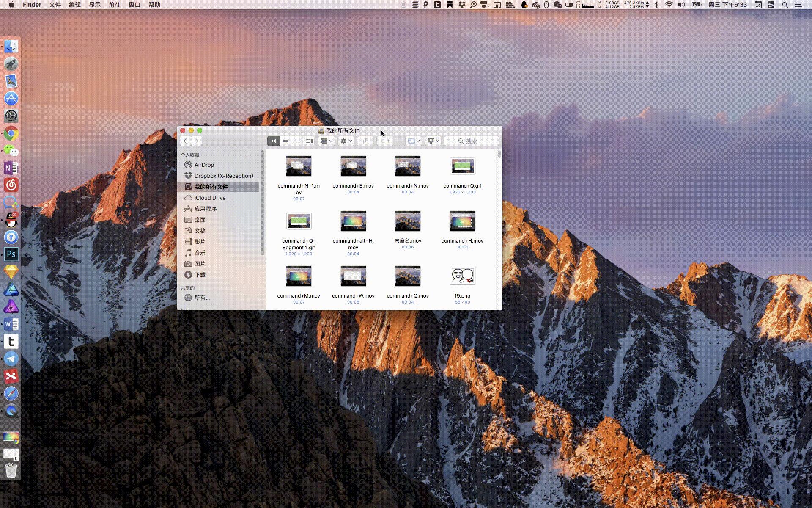Open the arrange-by dropdown
This screenshot has height=508, width=812.
click(x=326, y=141)
